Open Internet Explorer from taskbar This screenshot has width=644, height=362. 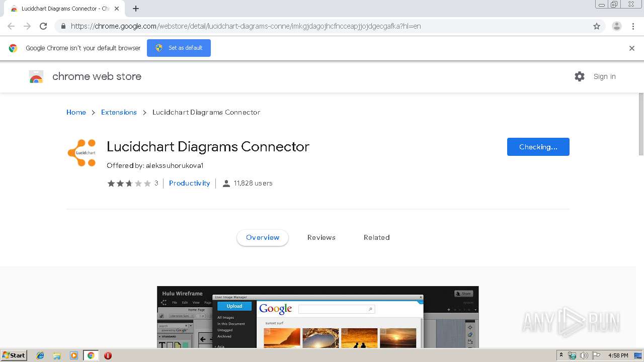pyautogui.click(x=40, y=355)
